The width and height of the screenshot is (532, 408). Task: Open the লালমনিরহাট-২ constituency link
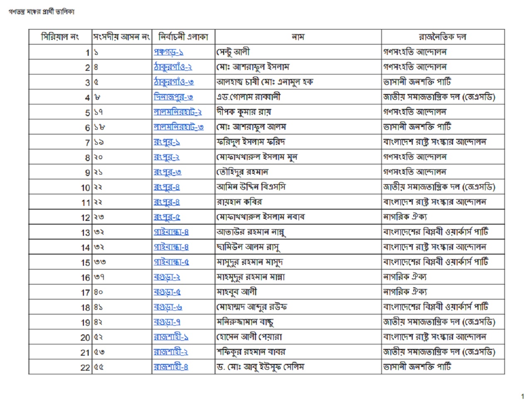point(177,112)
